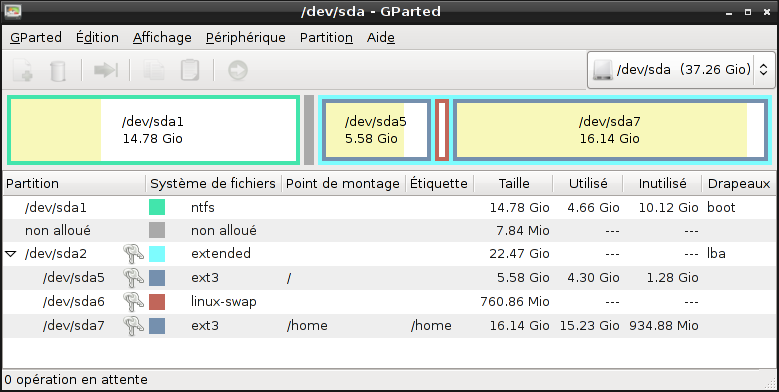The image size is (779, 392).
Task: Select the red swap block in disk graphic
Action: pyautogui.click(x=442, y=130)
